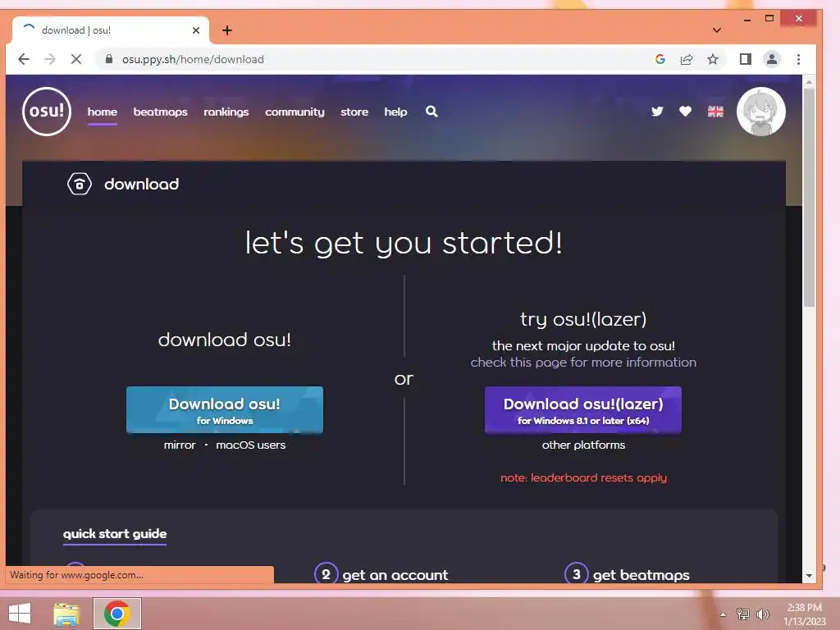Click the quick start guide heading
The width and height of the screenshot is (840, 630).
click(115, 533)
